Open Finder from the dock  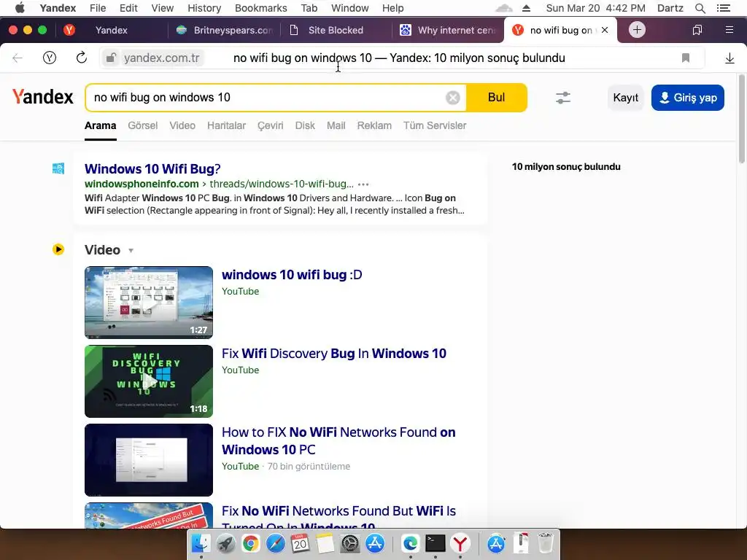coord(201,543)
